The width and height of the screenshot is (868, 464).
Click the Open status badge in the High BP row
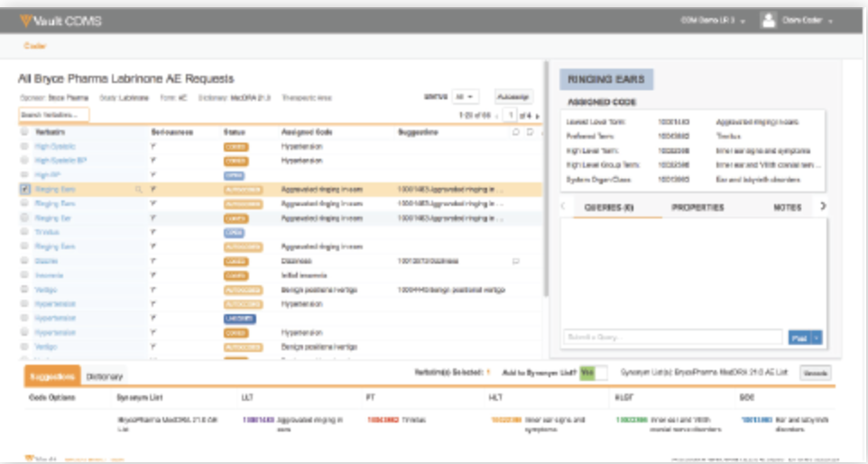point(235,175)
